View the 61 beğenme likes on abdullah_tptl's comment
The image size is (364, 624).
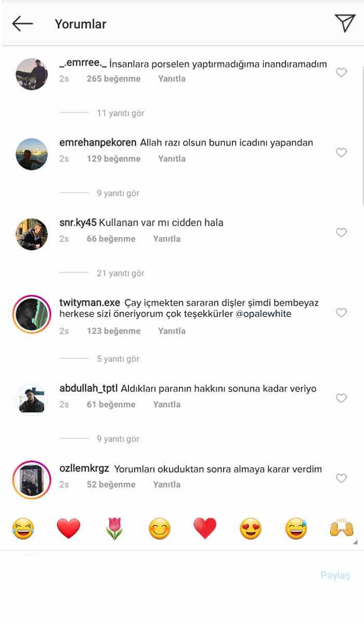(111, 404)
